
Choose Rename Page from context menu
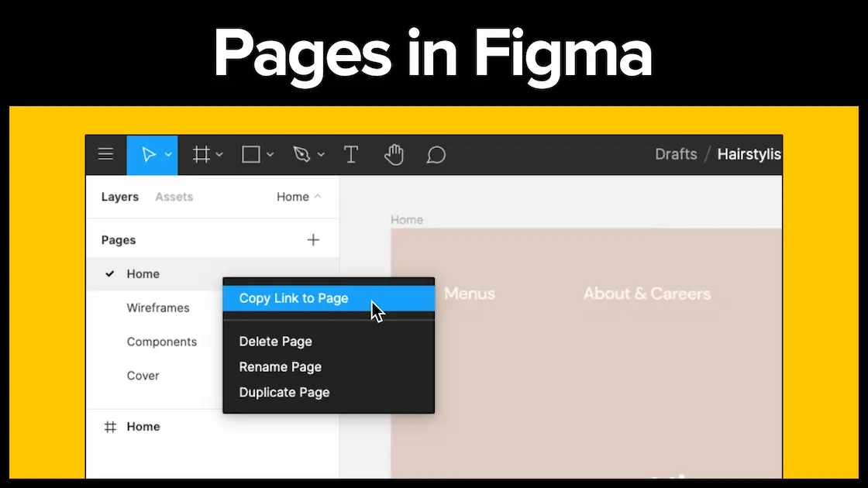click(x=281, y=366)
